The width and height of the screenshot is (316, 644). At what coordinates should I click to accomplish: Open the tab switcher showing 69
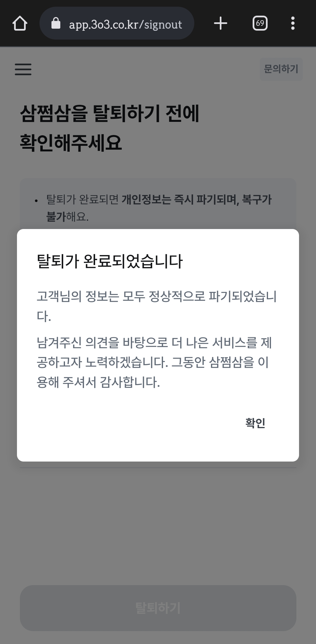[260, 23]
